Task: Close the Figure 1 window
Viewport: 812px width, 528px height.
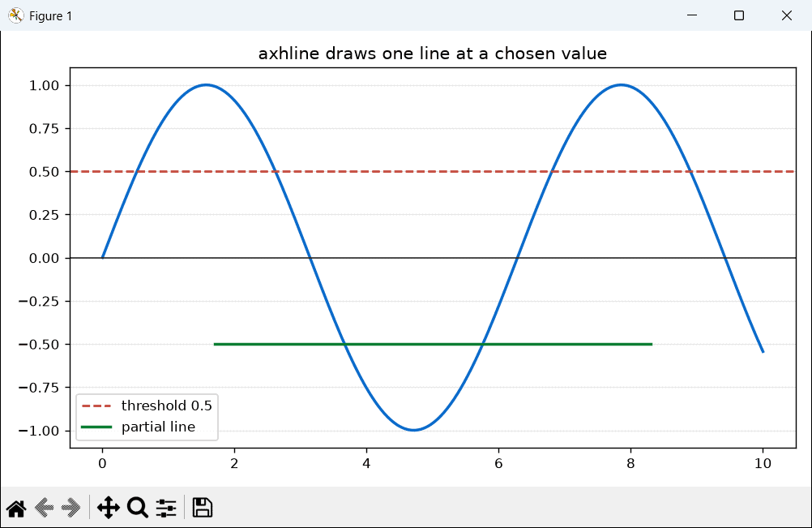Action: tap(787, 15)
